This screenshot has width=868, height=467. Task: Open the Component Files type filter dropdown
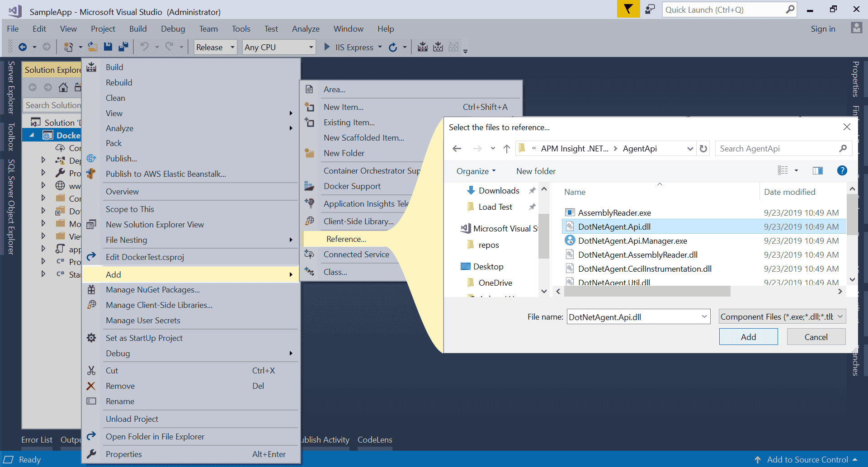pos(782,317)
